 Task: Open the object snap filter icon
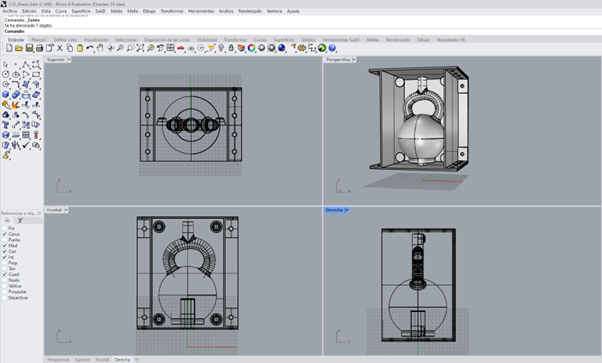click(x=20, y=220)
